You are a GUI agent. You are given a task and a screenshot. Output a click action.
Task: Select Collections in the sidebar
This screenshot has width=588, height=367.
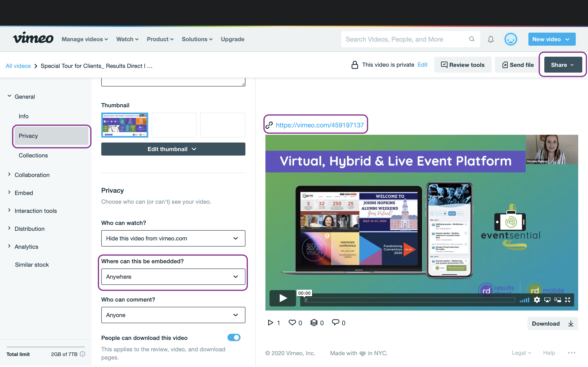coord(33,155)
